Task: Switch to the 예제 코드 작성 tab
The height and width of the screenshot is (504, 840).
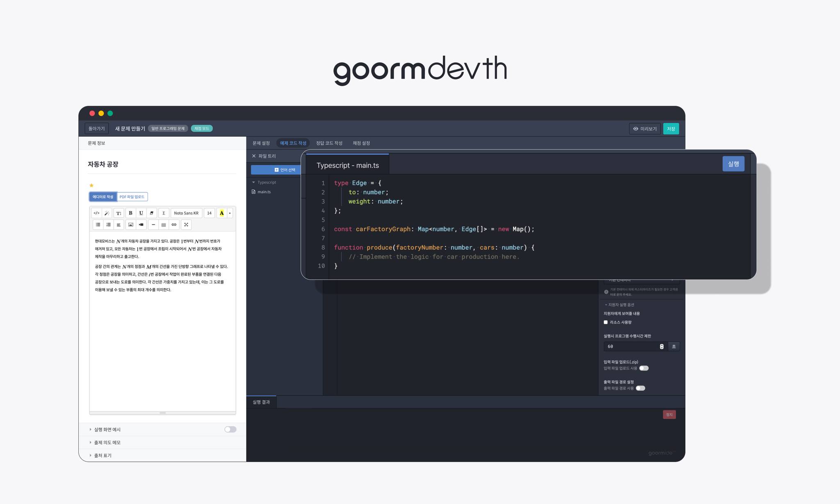Action: click(293, 143)
